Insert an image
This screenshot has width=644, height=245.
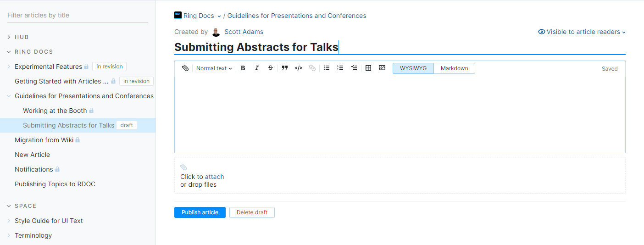(x=382, y=68)
